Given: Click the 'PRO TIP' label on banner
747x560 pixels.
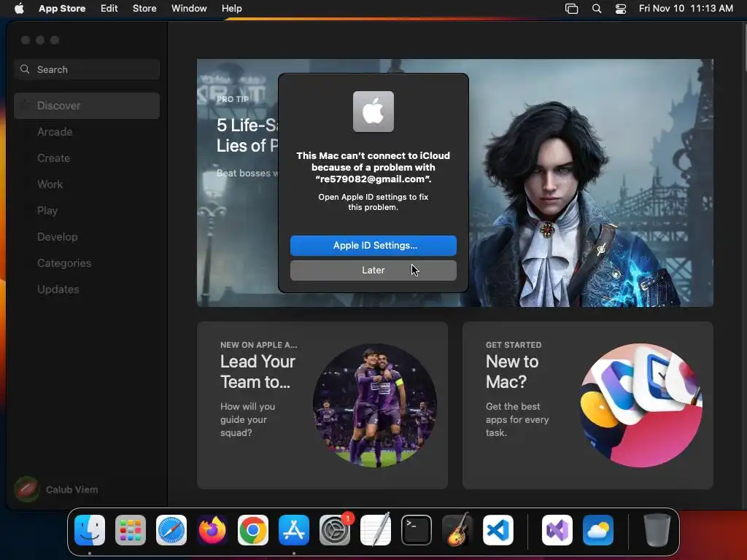Looking at the screenshot, I should coord(233,99).
